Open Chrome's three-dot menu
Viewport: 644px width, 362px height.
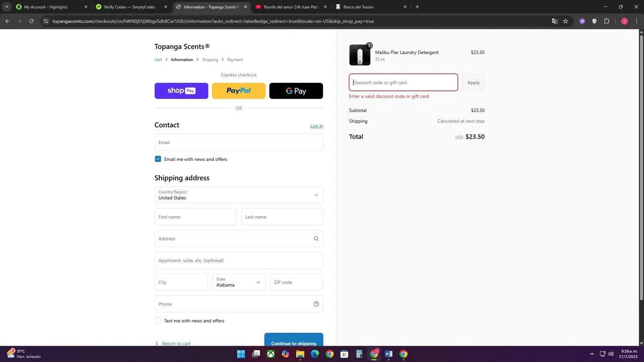point(636,21)
